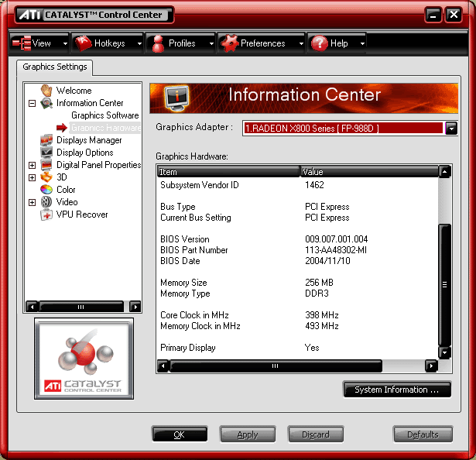The height and width of the screenshot is (460, 476).
Task: Open the Preferences dropdown arrow
Action: pyautogui.click(x=301, y=43)
